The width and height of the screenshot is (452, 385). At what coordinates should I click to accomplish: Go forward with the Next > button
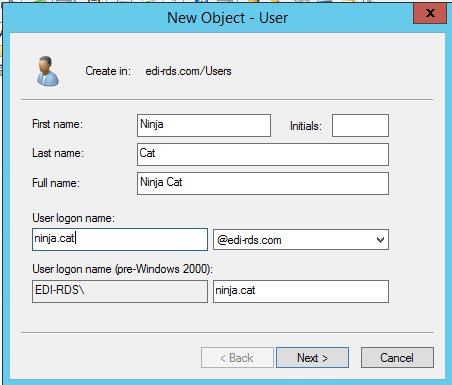[312, 358]
